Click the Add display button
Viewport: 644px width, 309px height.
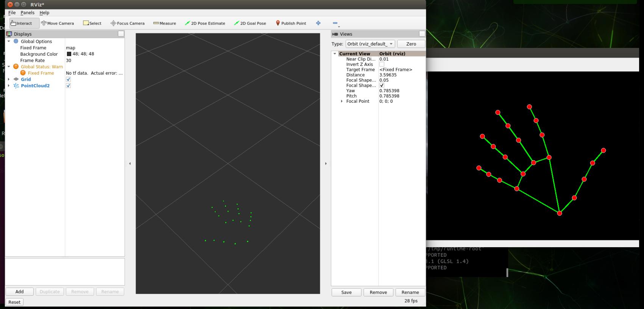point(20,292)
